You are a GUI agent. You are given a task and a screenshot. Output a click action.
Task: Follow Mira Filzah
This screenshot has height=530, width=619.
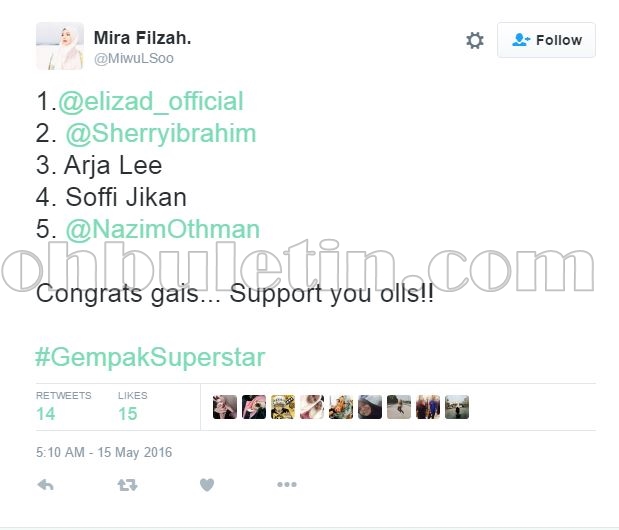tap(546, 40)
